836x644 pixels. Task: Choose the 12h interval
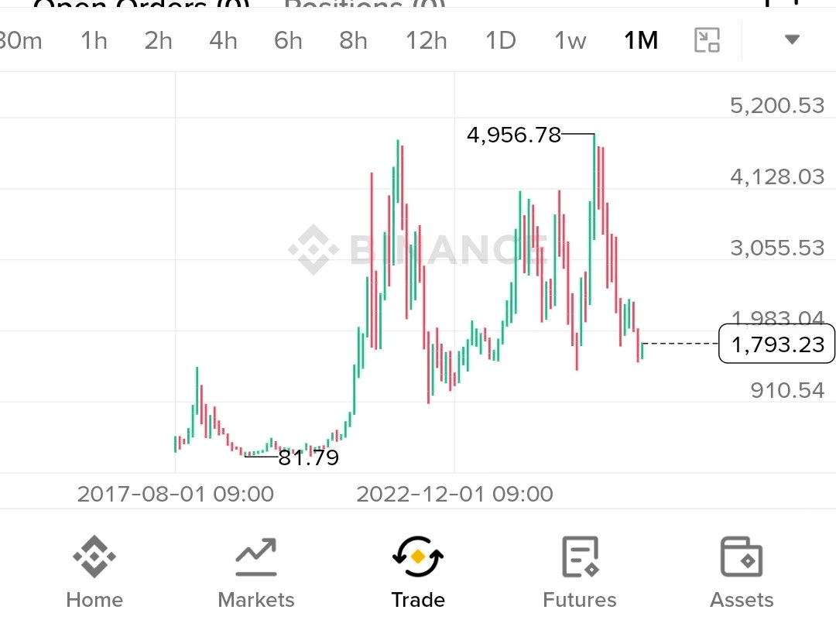pyautogui.click(x=426, y=40)
